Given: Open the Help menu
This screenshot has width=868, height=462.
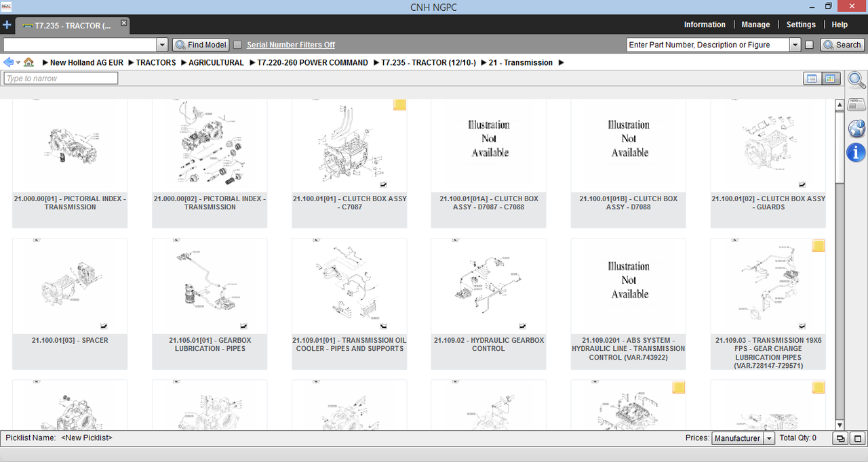Looking at the screenshot, I should click(840, 24).
